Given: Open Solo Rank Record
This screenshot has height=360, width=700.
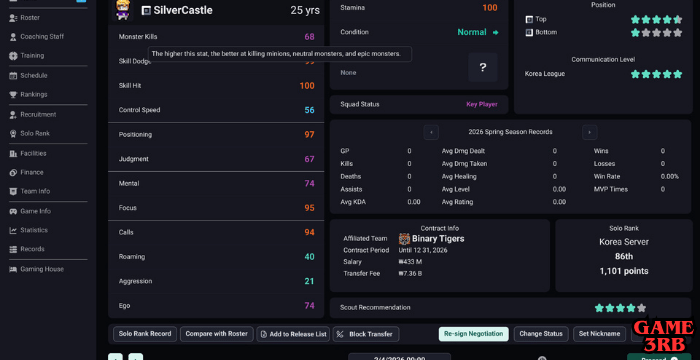Looking at the screenshot, I should pyautogui.click(x=145, y=334).
